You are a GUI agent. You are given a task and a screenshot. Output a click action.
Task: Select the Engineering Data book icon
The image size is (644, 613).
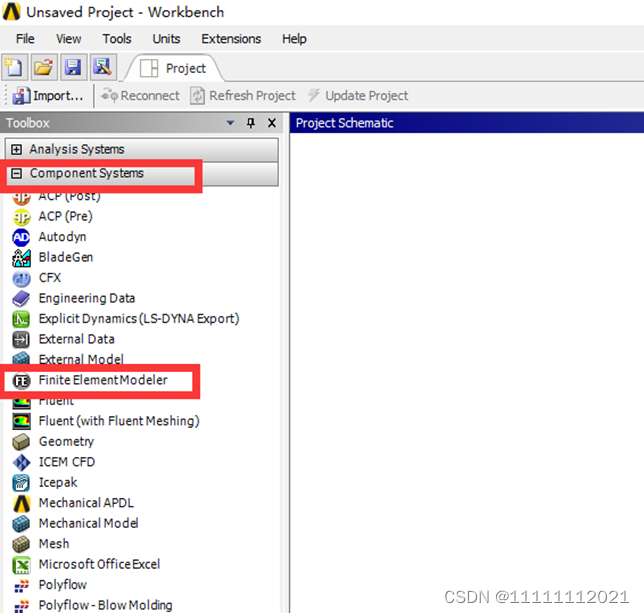point(21,298)
